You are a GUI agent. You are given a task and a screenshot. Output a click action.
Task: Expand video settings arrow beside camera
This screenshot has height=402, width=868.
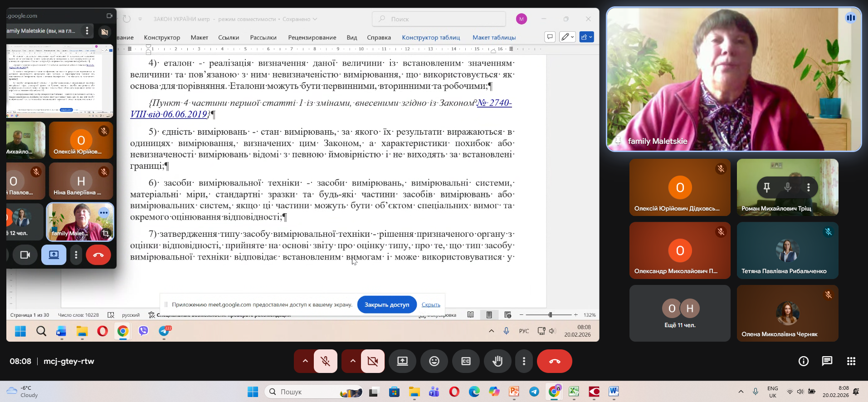353,361
